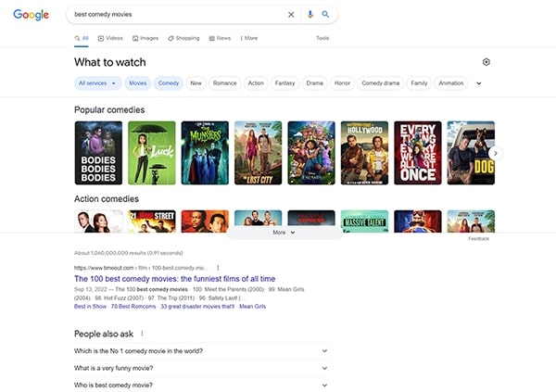Click next arrow on Popular comedies carousel
This screenshot has width=556, height=392.
496,153
